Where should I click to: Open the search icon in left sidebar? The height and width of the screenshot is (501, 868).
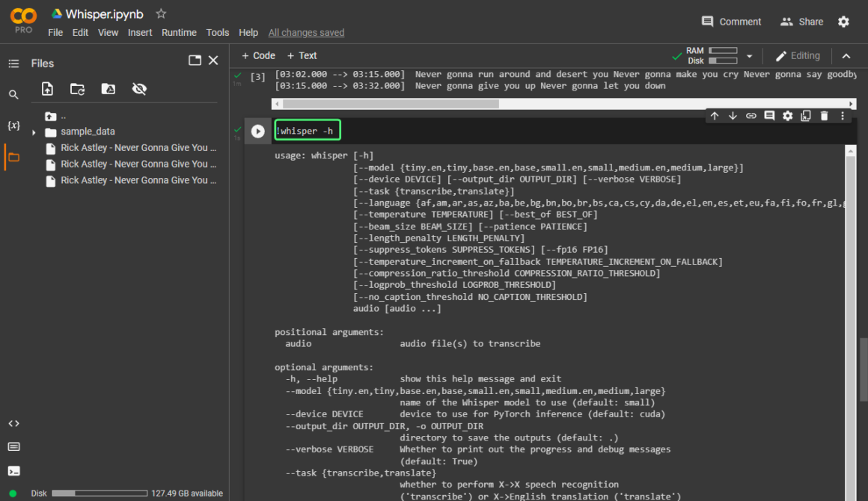tap(13, 95)
